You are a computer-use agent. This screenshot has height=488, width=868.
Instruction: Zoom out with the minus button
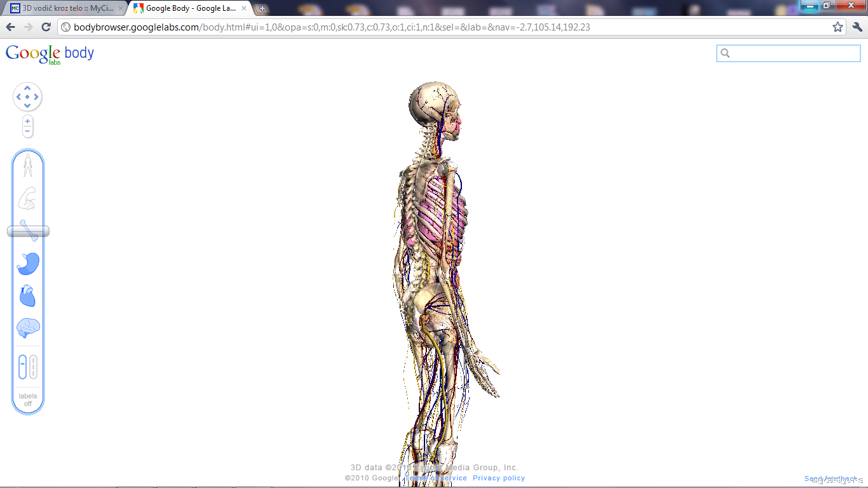(27, 131)
